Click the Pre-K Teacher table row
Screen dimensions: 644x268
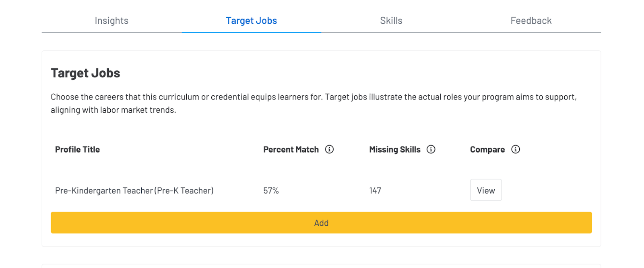[x=282, y=190]
